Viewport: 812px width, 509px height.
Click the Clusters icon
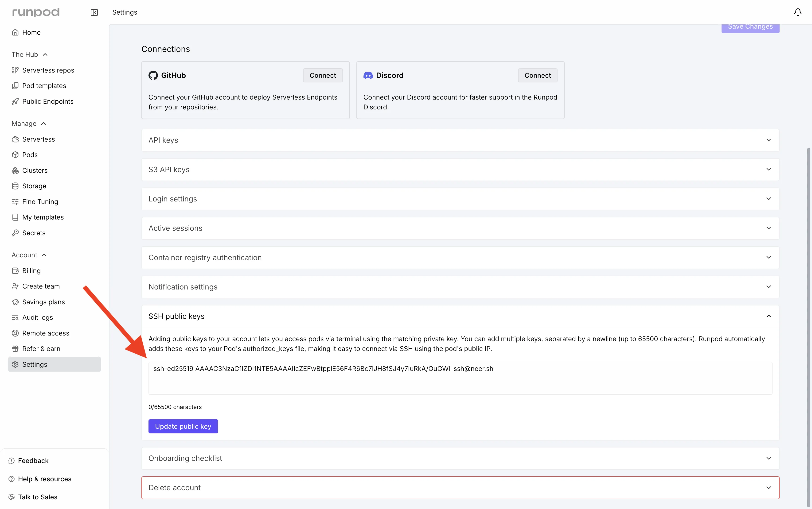(15, 170)
